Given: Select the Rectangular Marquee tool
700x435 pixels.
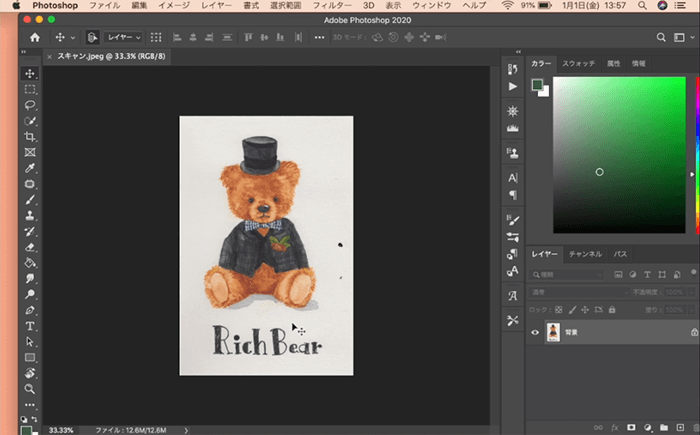Looking at the screenshot, I should coord(30,89).
